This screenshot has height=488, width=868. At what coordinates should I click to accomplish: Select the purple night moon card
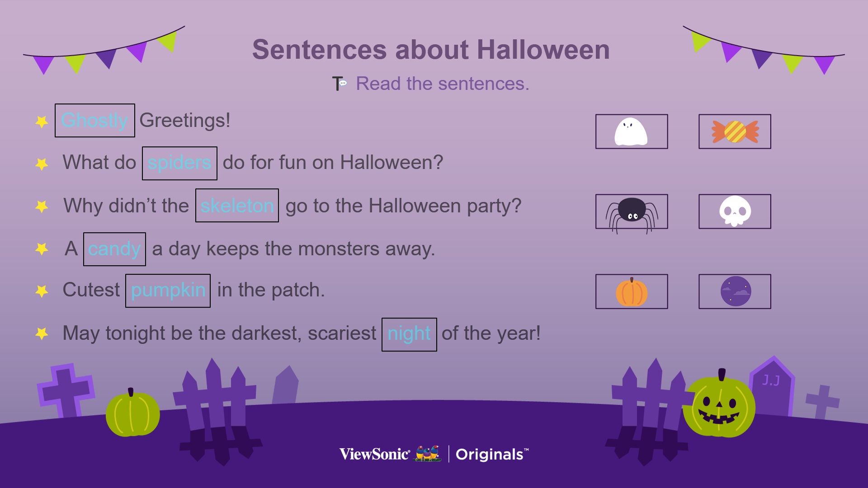(x=735, y=291)
